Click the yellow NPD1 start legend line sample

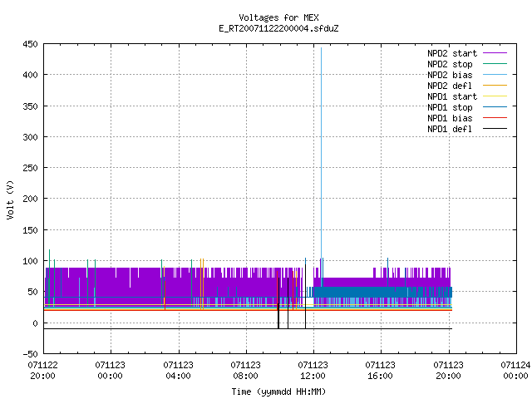(495, 96)
